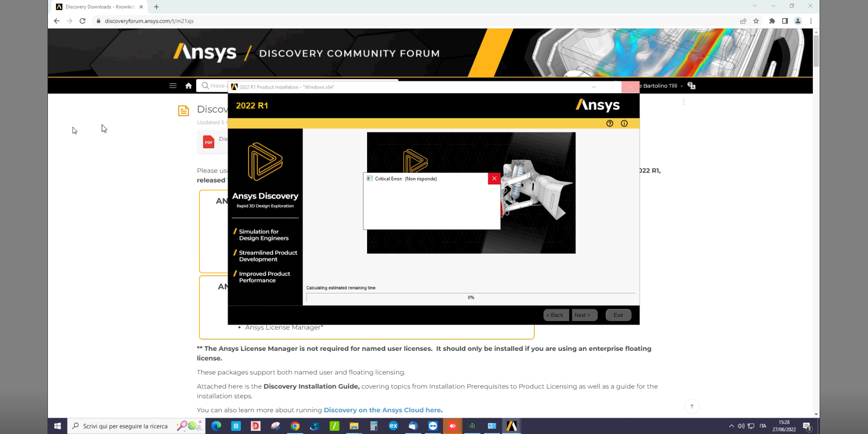Click the browser address bar URL
Image resolution: width=868 pixels, height=434 pixels.
click(x=149, y=21)
